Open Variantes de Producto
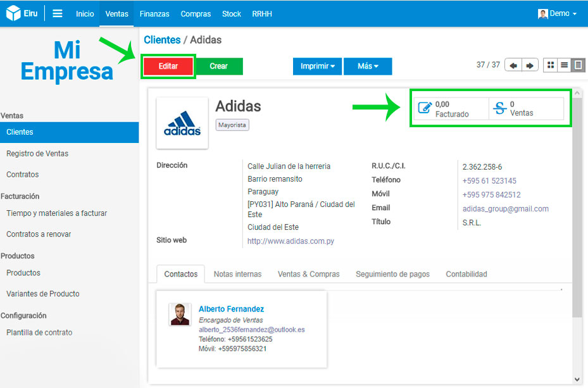Screen dimensions: 588x388 tap(43, 294)
